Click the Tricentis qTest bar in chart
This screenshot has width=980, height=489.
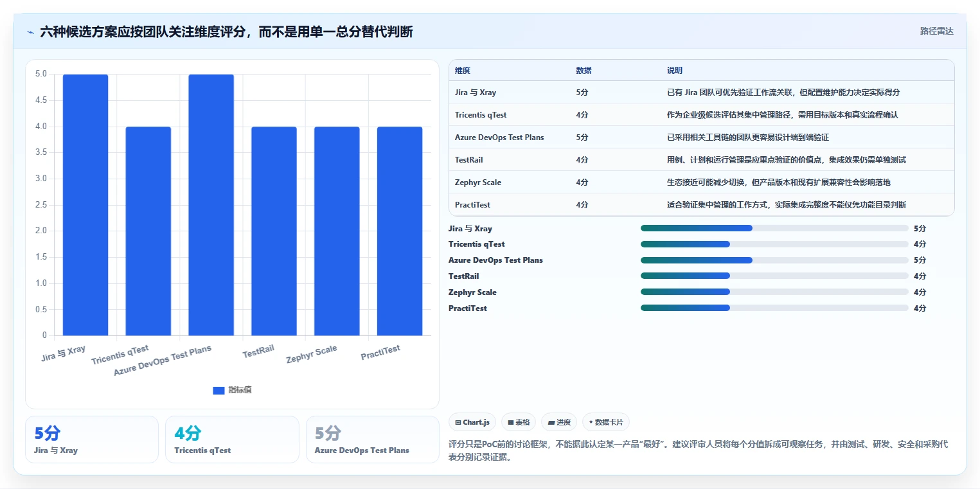(x=148, y=231)
